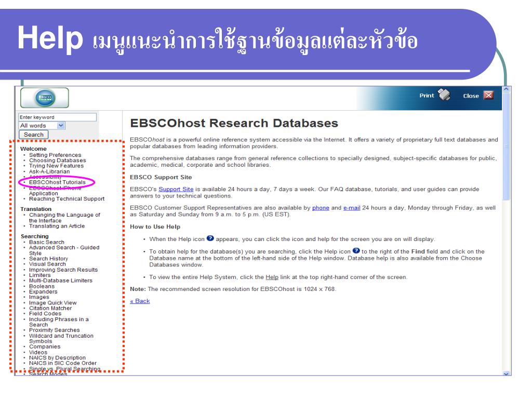Click the Help icon in the first bullet

[210, 238]
